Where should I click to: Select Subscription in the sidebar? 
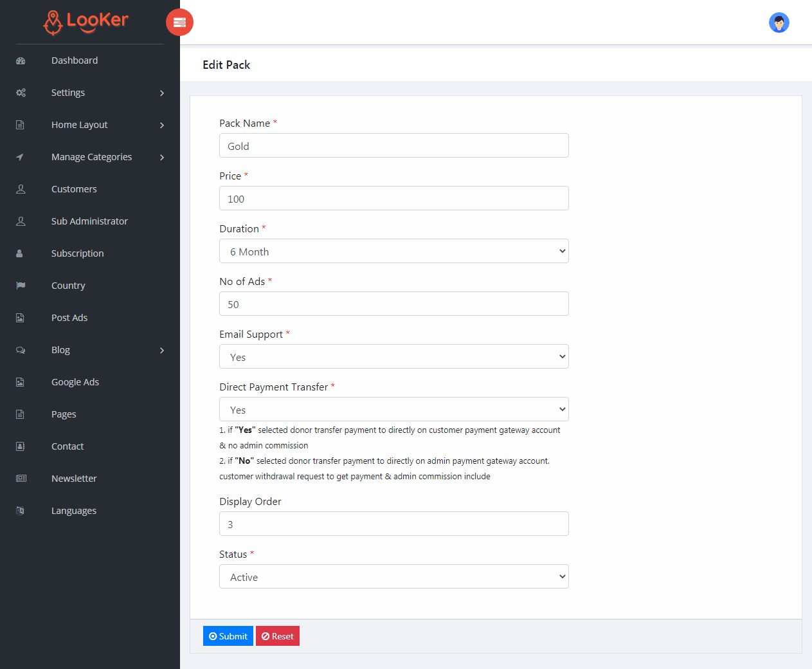tap(77, 253)
